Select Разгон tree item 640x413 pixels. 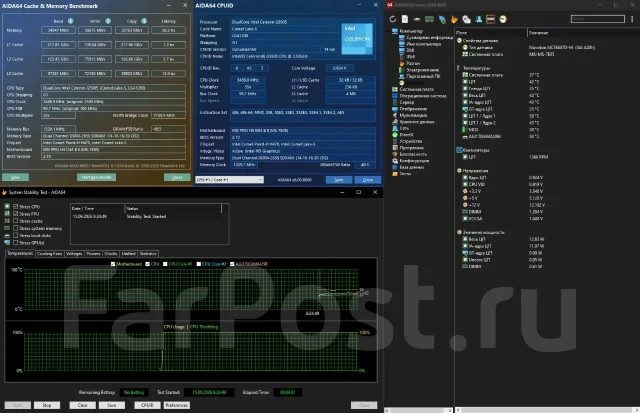click(x=413, y=63)
